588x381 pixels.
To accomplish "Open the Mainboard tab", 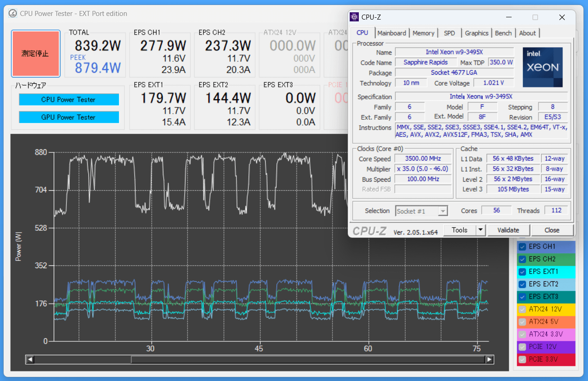I will coord(392,33).
